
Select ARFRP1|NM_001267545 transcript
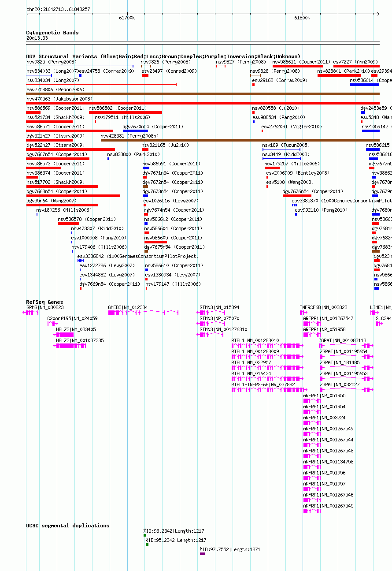[312, 511]
